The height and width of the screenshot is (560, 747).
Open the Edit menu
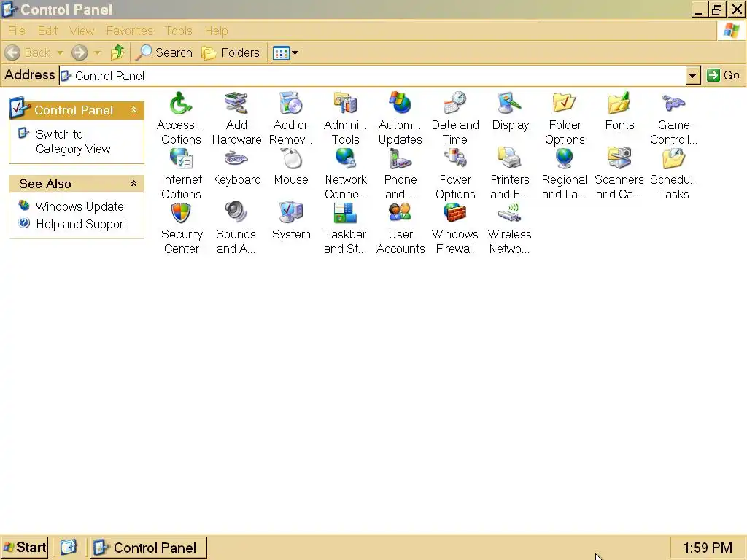coord(47,31)
